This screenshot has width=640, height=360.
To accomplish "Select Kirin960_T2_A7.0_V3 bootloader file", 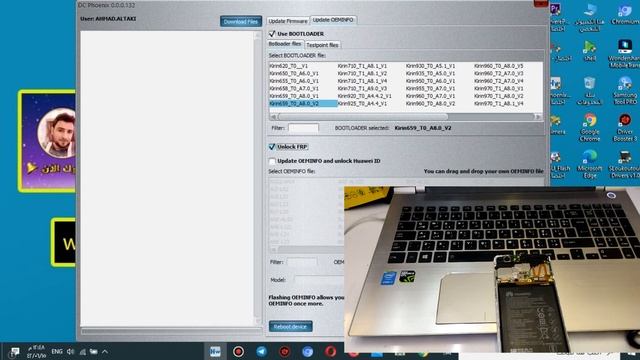I will point(499,73).
